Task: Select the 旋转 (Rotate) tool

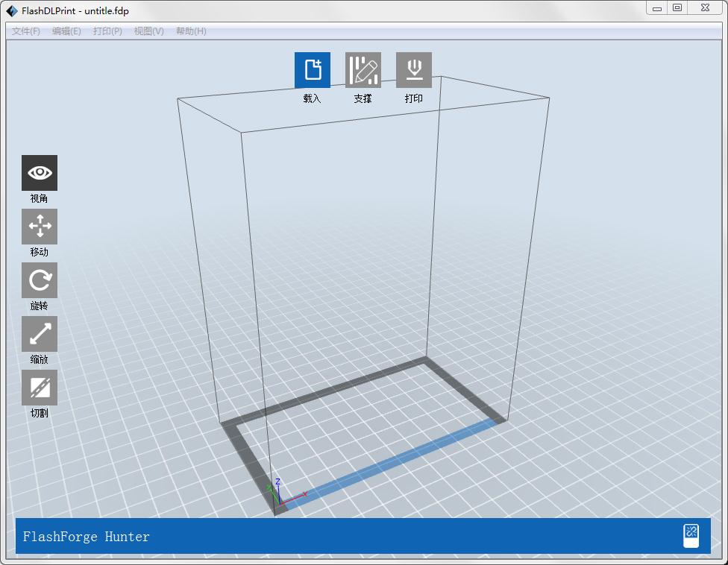Action: coord(40,280)
